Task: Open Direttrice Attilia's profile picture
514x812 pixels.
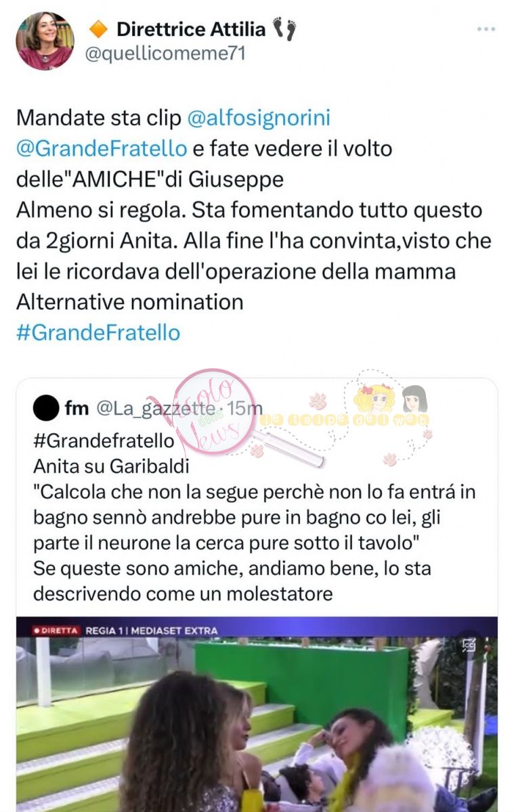Action: click(45, 41)
